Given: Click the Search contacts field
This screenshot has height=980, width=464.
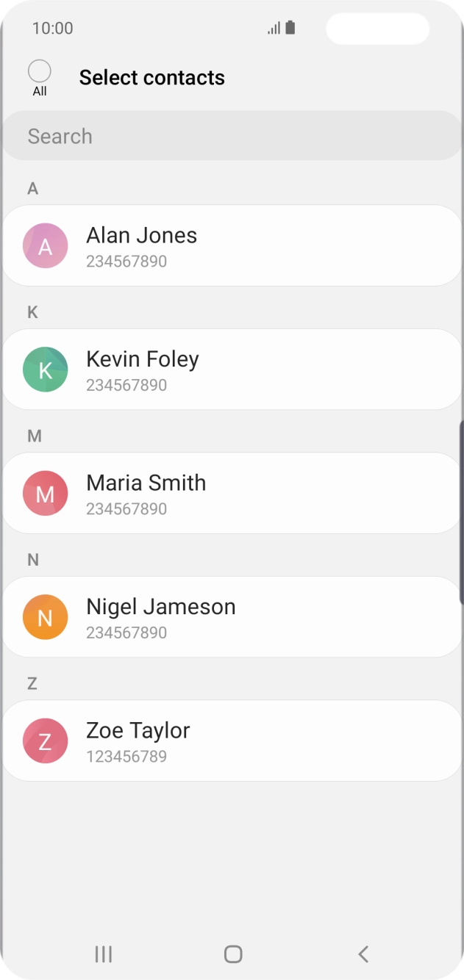Looking at the screenshot, I should click(232, 136).
